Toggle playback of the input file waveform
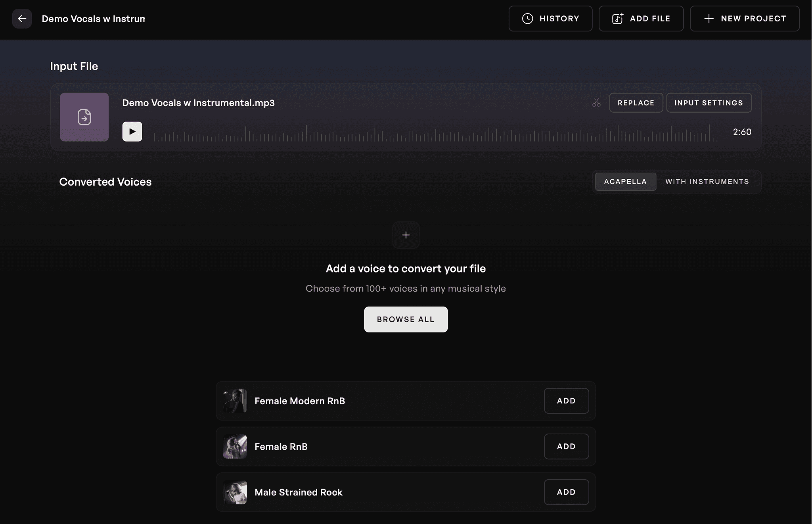The image size is (812, 524). (x=132, y=131)
